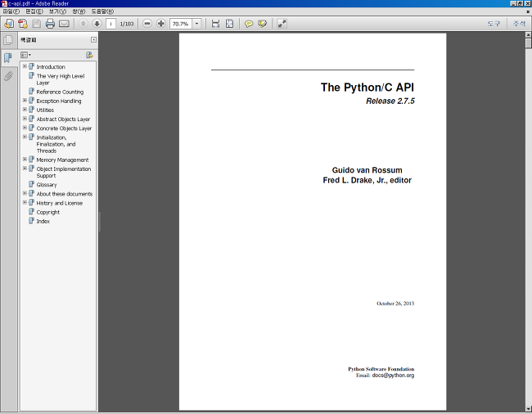Select the Memory Management bookmark text

[62, 160]
